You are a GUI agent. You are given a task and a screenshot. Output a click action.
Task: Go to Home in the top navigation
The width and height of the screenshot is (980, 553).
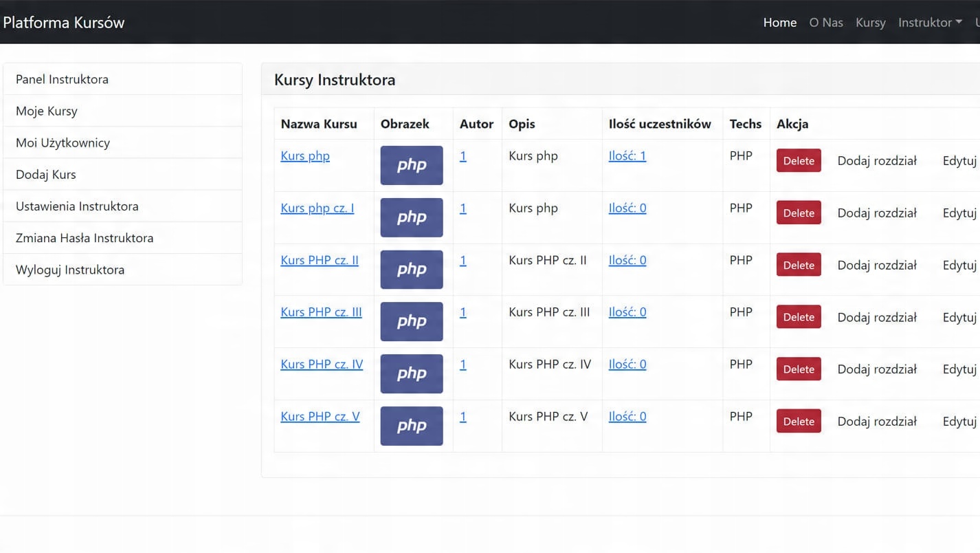click(x=779, y=23)
